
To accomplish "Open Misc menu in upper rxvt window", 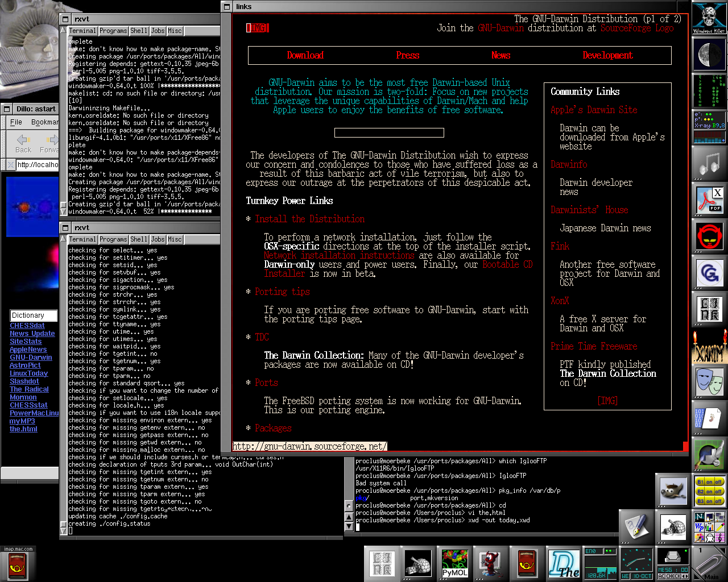I will pyautogui.click(x=175, y=31).
